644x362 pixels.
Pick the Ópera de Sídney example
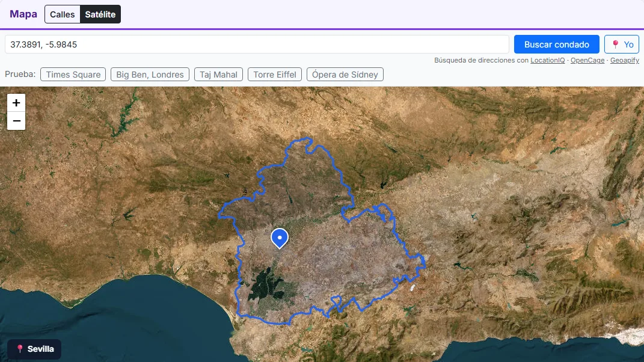tap(345, 75)
